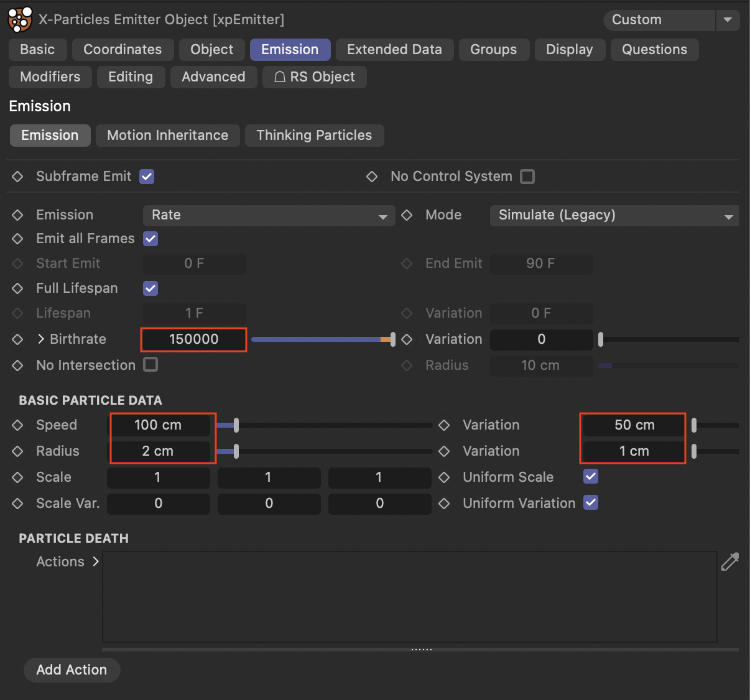
Task: Expand the Actions chevron under Particle Death
Action: click(96, 561)
